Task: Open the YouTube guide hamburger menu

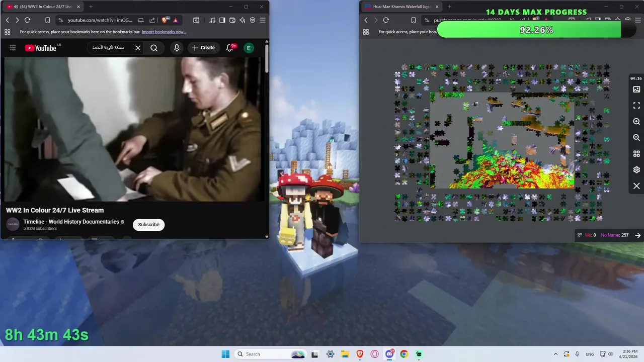Action: tap(13, 48)
